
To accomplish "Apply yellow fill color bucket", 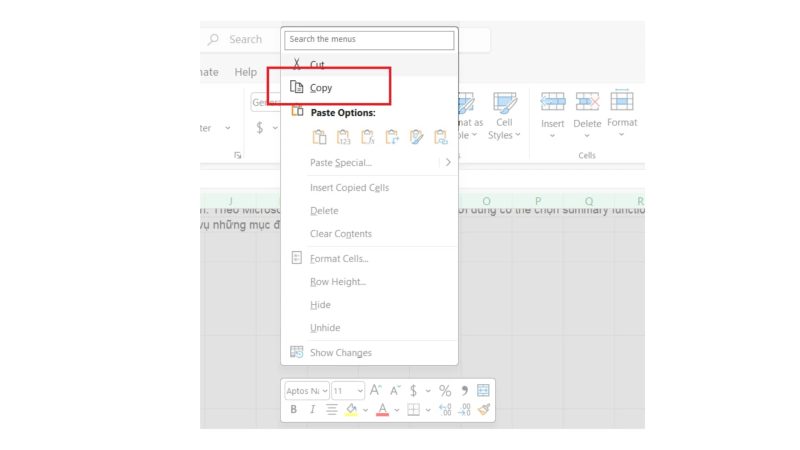I will [x=351, y=409].
